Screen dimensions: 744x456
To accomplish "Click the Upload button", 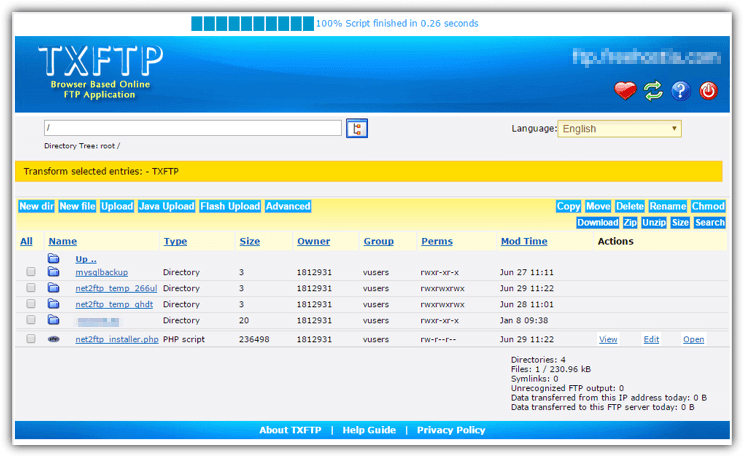I will click(117, 206).
